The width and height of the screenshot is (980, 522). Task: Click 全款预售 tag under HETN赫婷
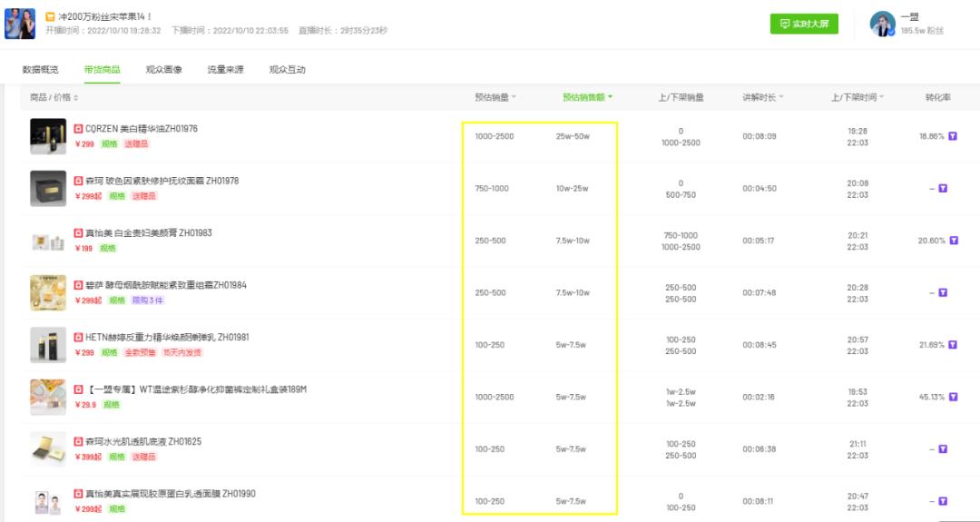(141, 352)
